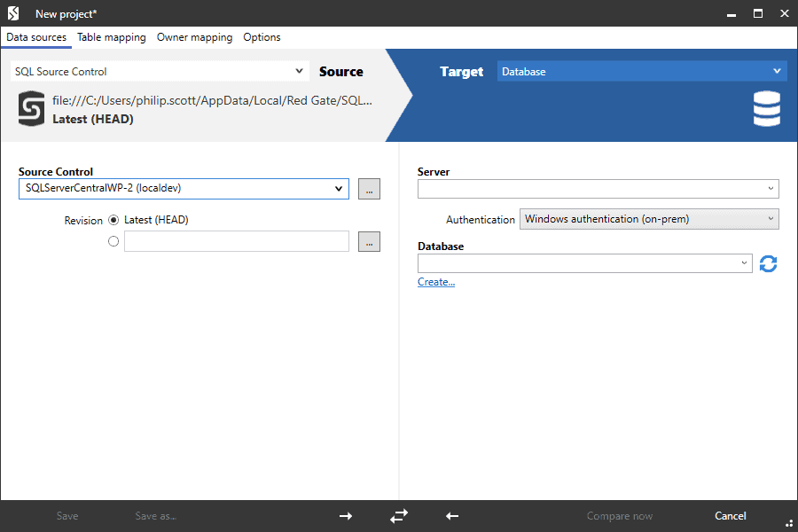The image size is (798, 532).
Task: Go to the Options tab
Action: [262, 37]
